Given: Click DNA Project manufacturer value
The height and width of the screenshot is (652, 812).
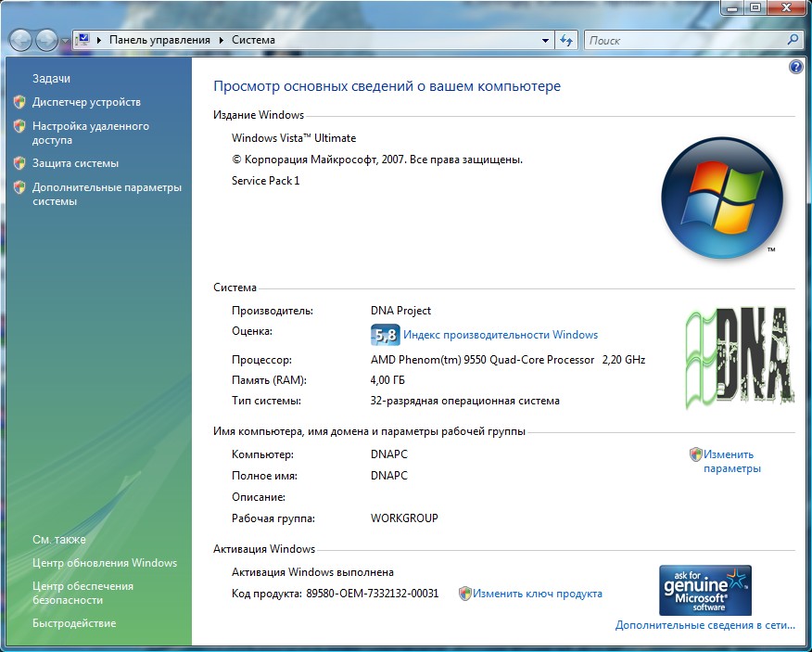Looking at the screenshot, I should click(x=400, y=311).
